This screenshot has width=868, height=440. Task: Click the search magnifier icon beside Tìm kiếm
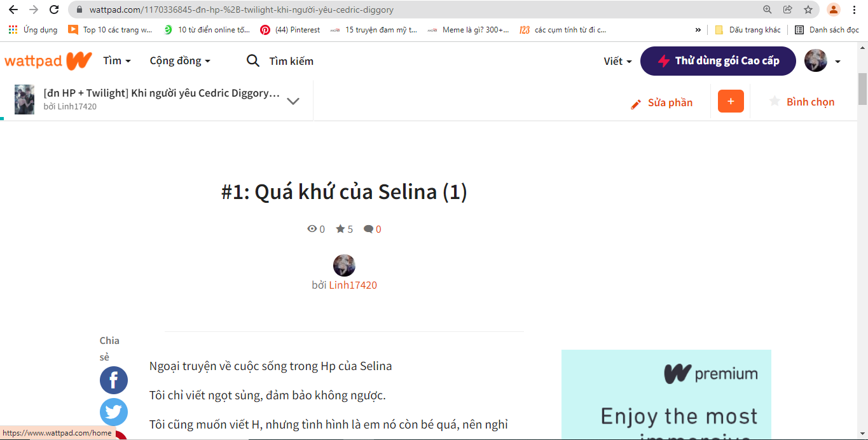point(252,61)
